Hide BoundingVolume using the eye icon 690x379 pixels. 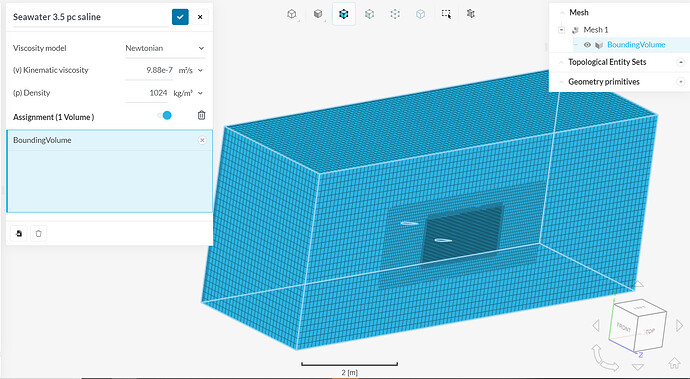(587, 44)
